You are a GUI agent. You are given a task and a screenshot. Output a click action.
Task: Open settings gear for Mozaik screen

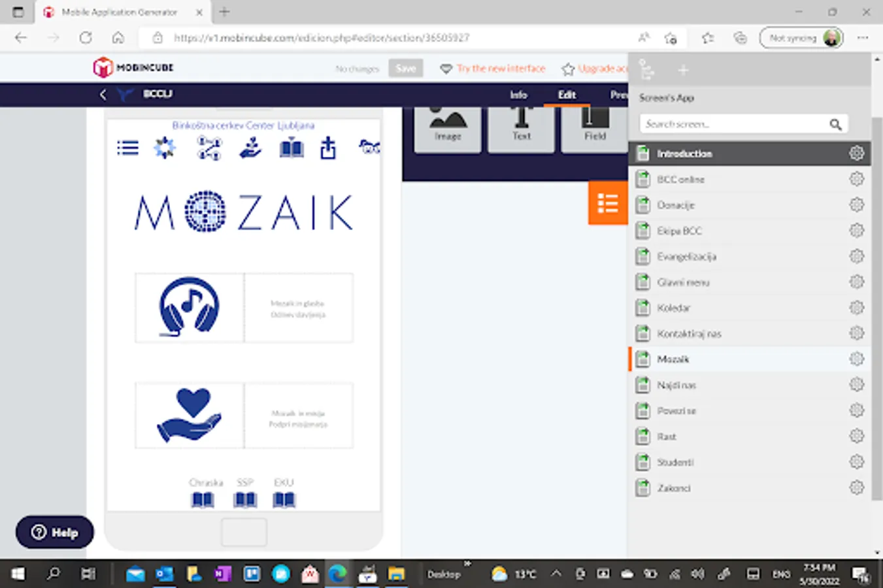(x=856, y=359)
